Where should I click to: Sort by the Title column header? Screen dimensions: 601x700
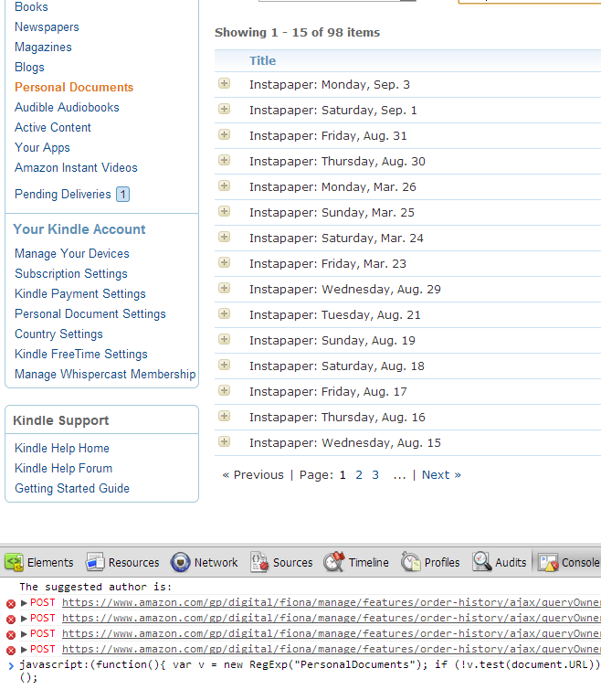tap(262, 60)
